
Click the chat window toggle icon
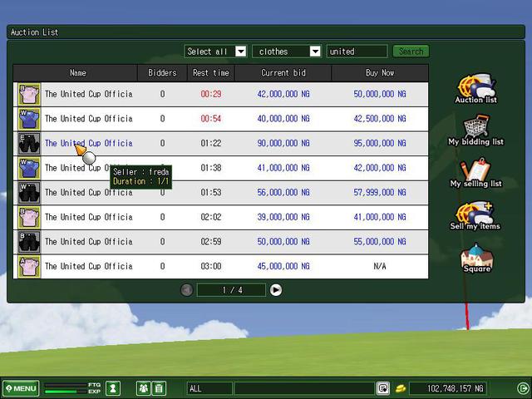[x=383, y=388]
